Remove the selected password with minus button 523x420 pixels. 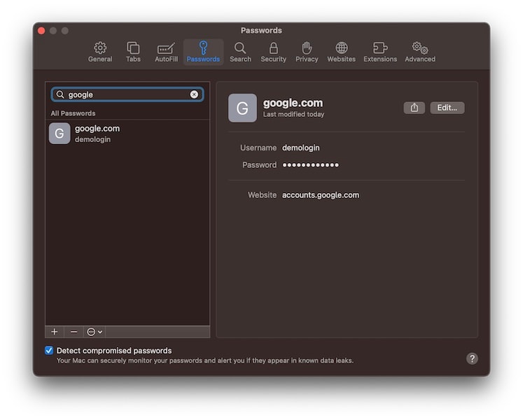click(x=74, y=332)
